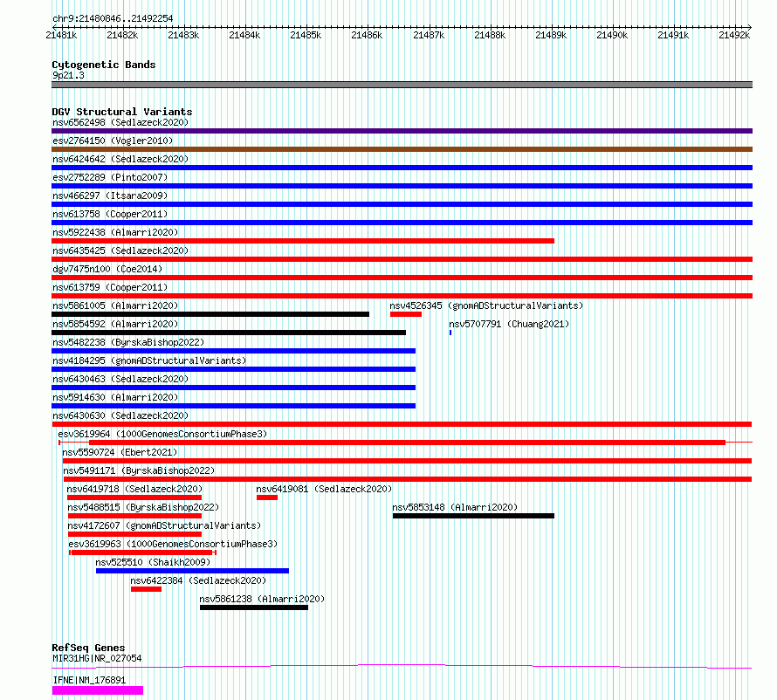
Task: Select nsv613759 (Cooper2011) label
Action: pyautogui.click(x=110, y=287)
